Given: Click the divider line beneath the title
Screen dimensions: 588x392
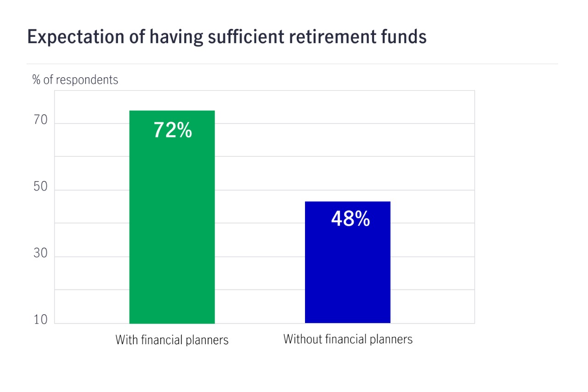Looking at the screenshot, I should (292, 64).
